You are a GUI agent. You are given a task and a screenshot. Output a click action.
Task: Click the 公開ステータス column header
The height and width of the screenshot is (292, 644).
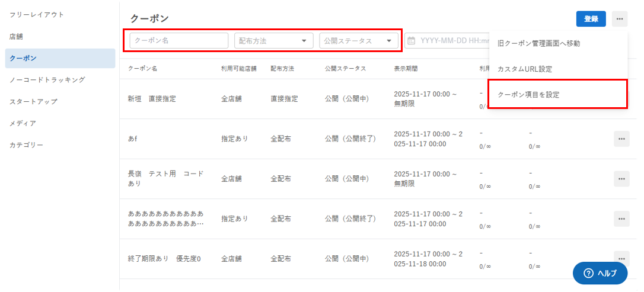point(345,69)
